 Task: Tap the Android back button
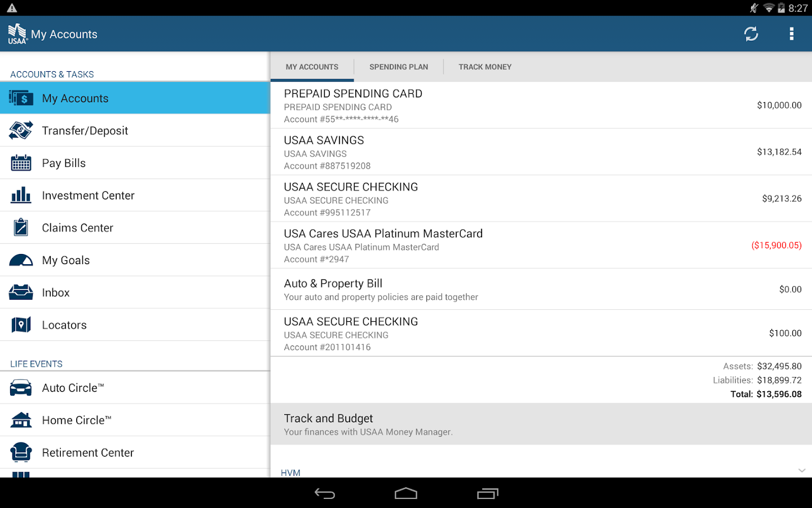click(325, 494)
